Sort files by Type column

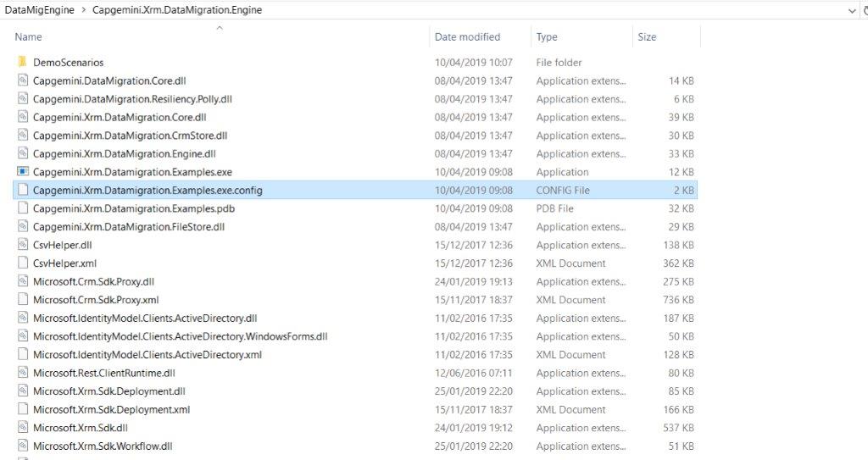click(x=547, y=37)
